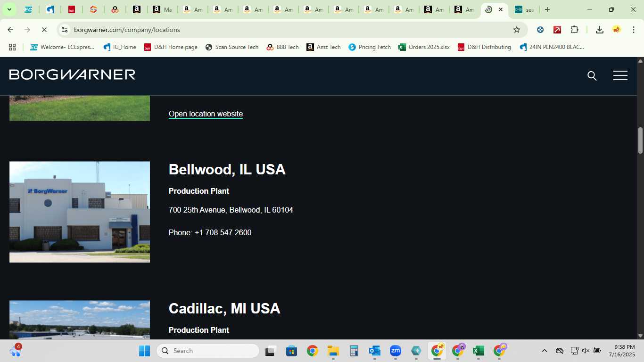Open the Amz Tech bookmark
The width and height of the screenshot is (644, 362).
pyautogui.click(x=323, y=47)
